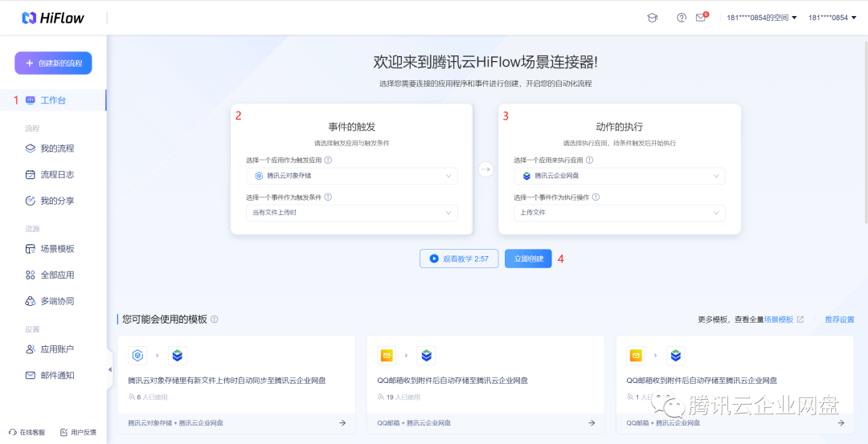
Task: Open the help question mark icon
Action: 682,18
